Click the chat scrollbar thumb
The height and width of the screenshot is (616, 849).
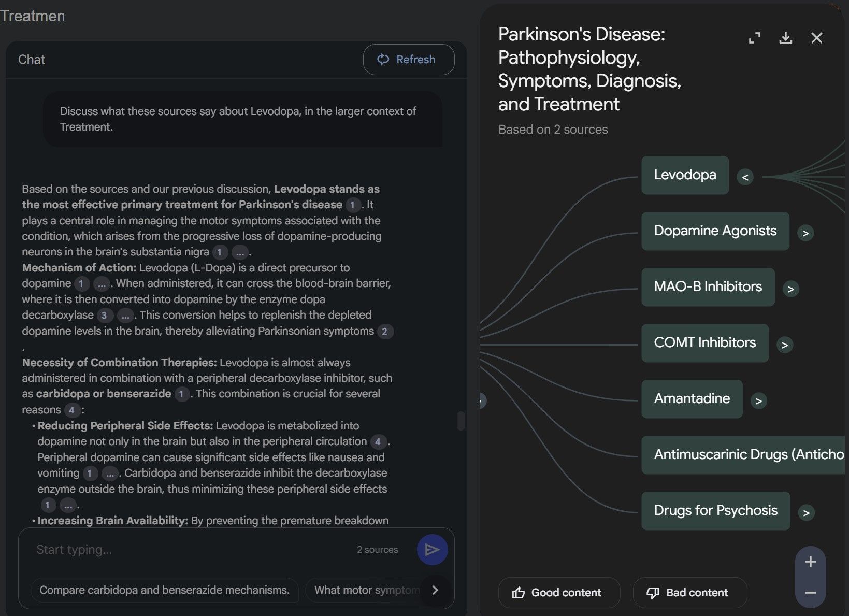pos(461,421)
